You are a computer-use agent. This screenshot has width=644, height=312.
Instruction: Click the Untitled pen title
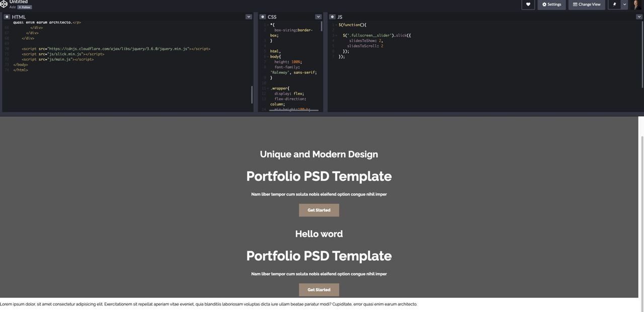[x=19, y=2]
